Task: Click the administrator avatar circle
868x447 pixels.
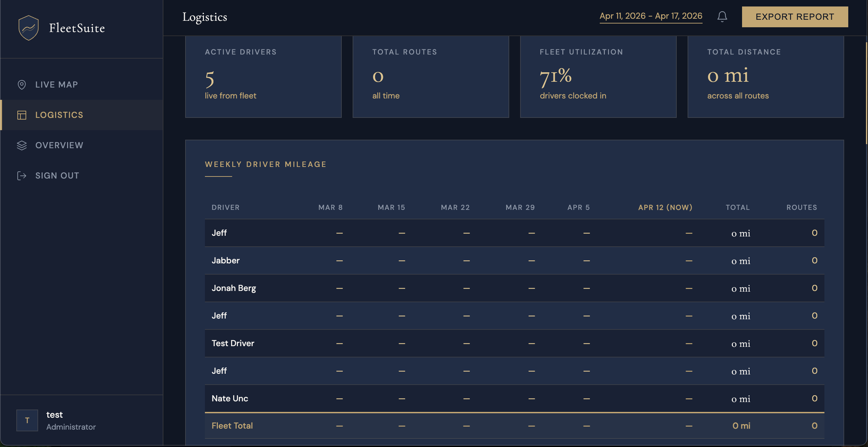Action: [27, 420]
